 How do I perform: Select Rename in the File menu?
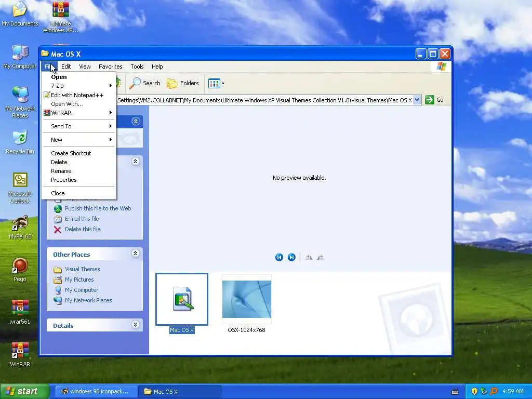[79, 171]
